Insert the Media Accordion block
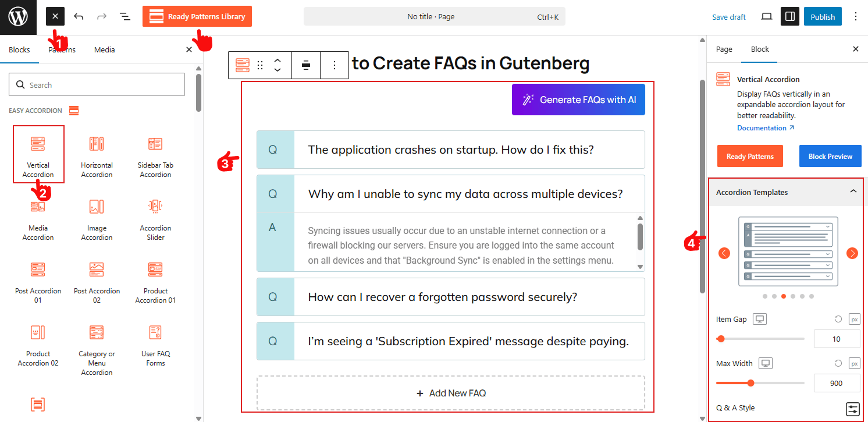Image resolution: width=868 pixels, height=422 pixels. [x=38, y=219]
